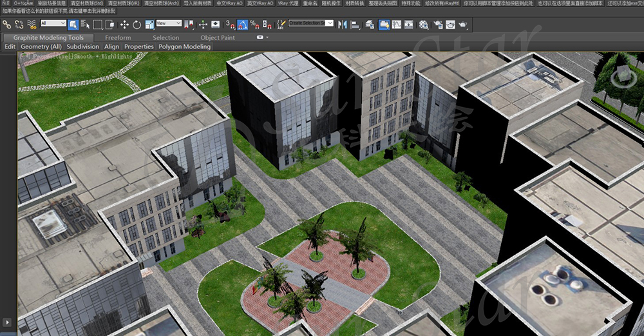Open the Rendered Frame Window icon
Viewport: 644px width, 336px height.
[x=451, y=25]
